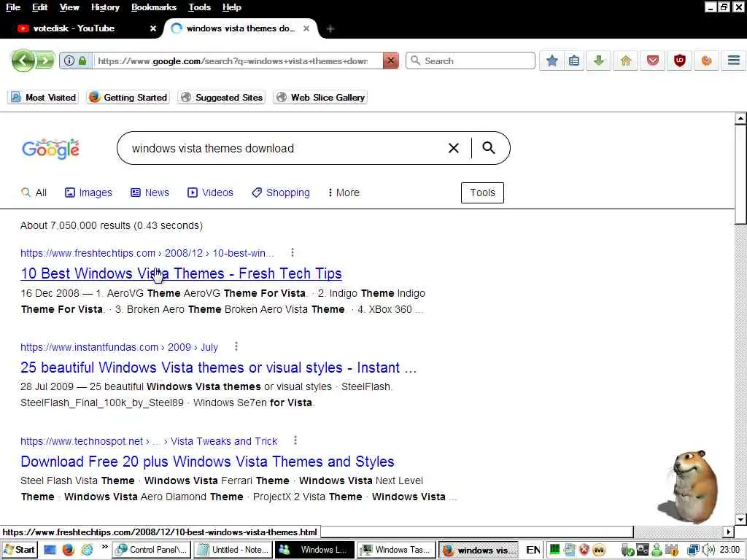Image resolution: width=747 pixels, height=560 pixels.
Task: Open the History menu
Action: point(105,7)
